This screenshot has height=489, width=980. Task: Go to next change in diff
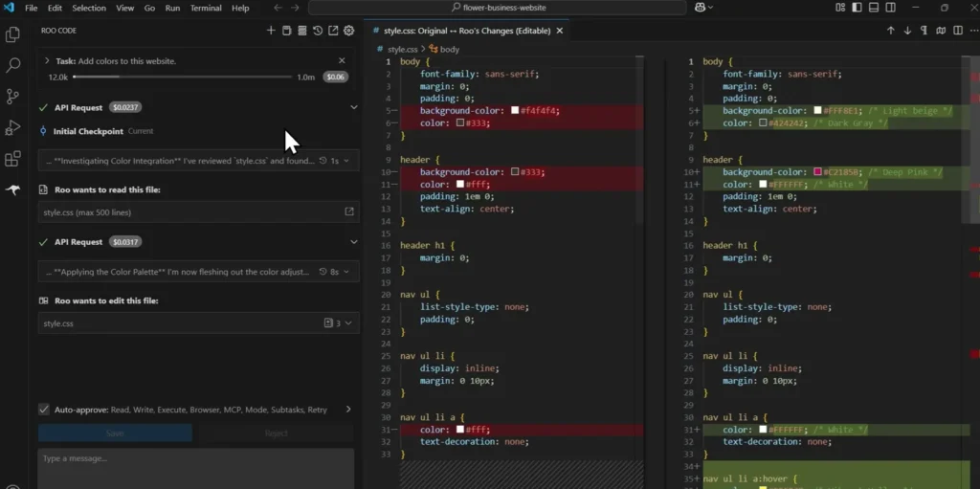point(907,31)
